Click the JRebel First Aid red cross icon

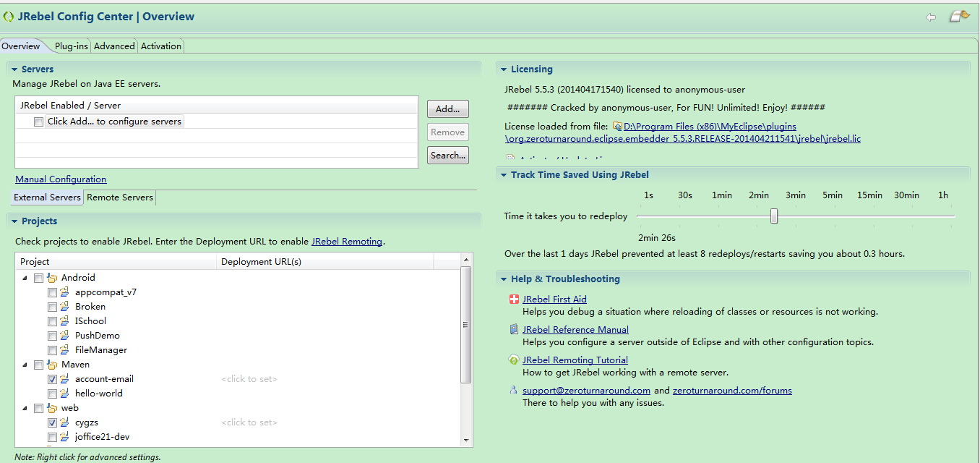tap(514, 300)
